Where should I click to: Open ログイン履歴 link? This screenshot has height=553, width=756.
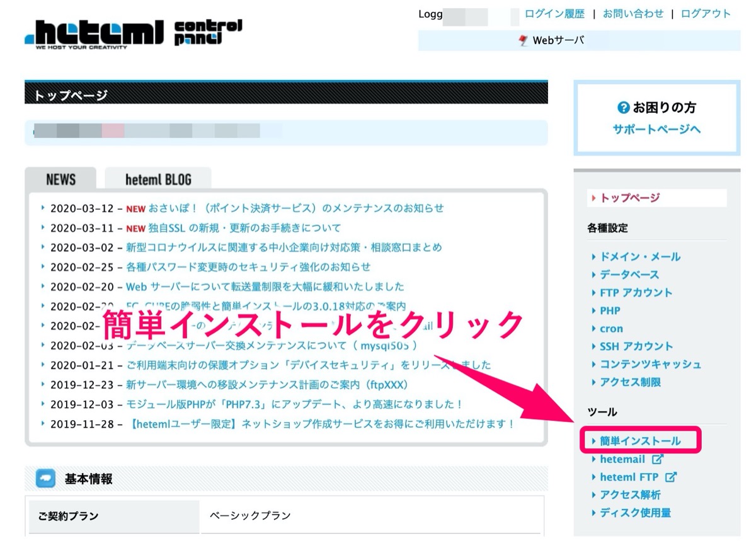coord(554,14)
